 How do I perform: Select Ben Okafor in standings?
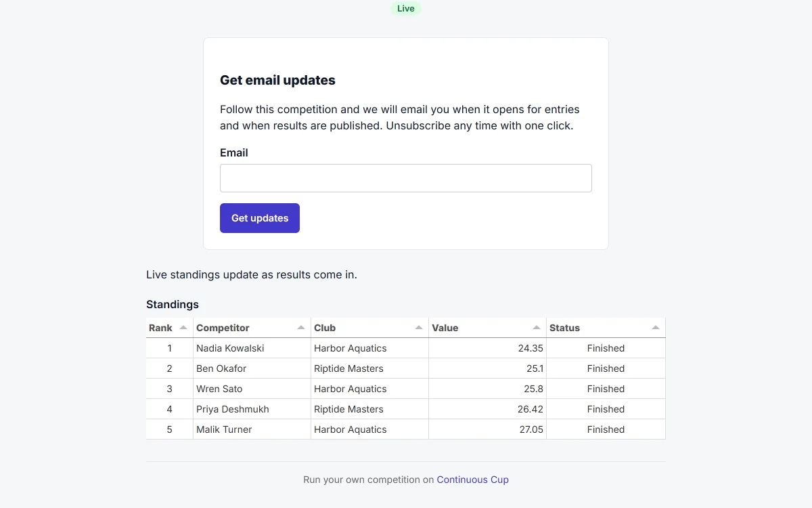pos(221,368)
